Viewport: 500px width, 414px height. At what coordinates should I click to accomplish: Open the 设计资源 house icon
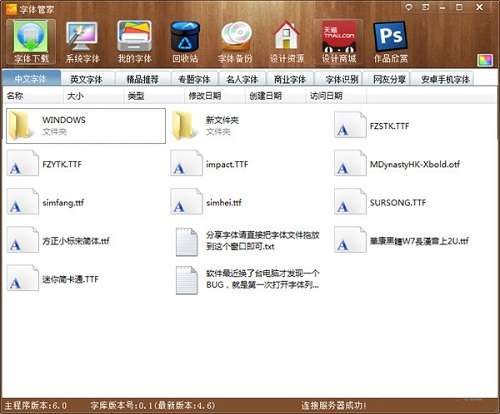pos(287,42)
